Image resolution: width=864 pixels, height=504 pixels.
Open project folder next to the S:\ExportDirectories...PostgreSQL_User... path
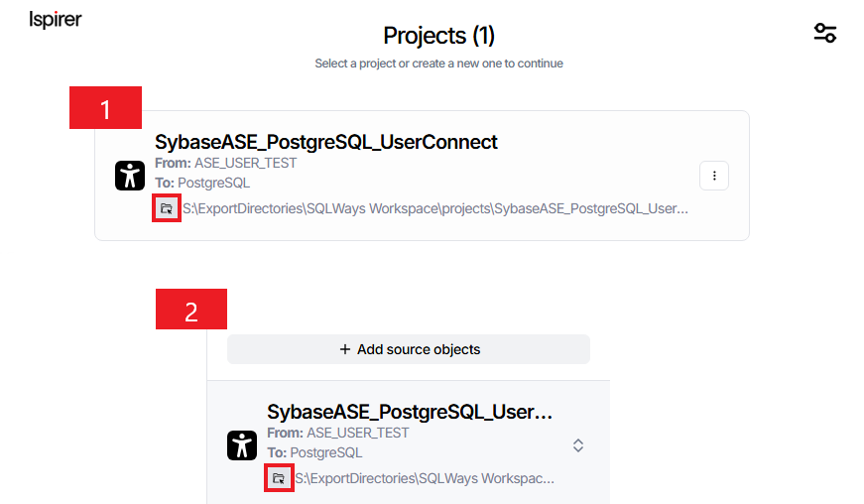(x=167, y=208)
